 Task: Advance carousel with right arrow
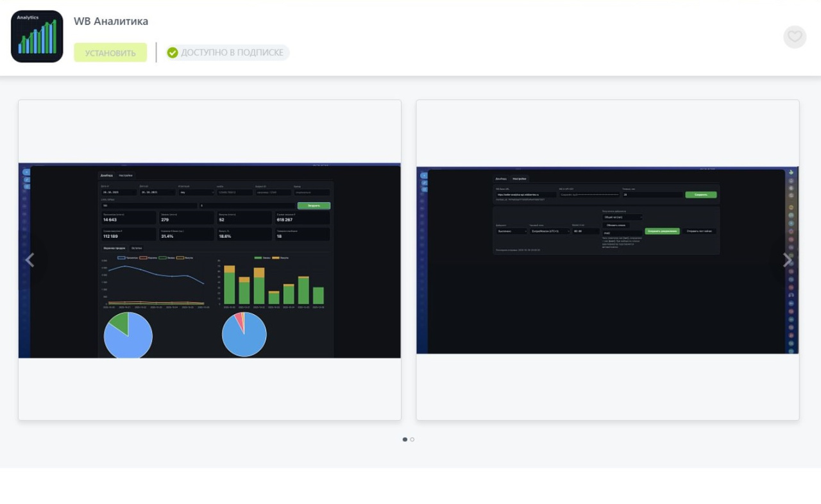pos(787,260)
